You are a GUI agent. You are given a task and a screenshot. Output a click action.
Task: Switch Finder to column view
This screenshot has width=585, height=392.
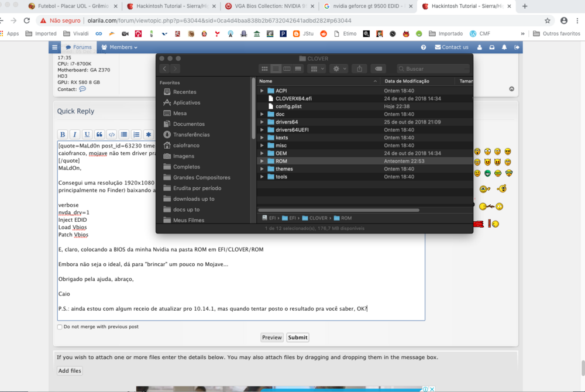click(x=286, y=68)
